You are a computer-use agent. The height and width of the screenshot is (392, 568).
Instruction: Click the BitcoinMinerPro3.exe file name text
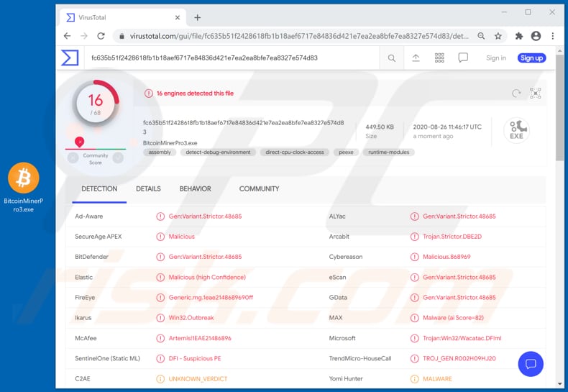point(170,143)
